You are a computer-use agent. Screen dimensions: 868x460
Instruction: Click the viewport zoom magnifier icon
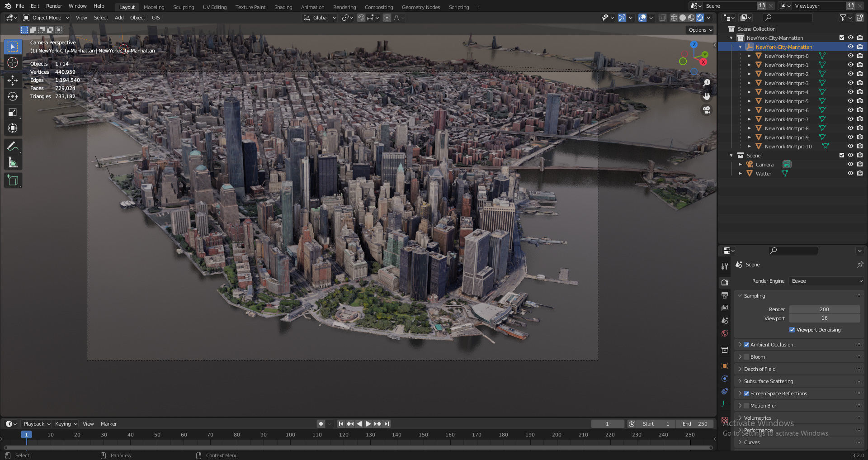pos(707,83)
